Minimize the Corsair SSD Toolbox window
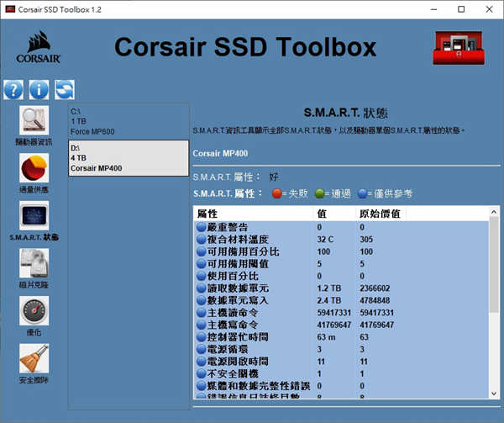 pyautogui.click(x=434, y=9)
